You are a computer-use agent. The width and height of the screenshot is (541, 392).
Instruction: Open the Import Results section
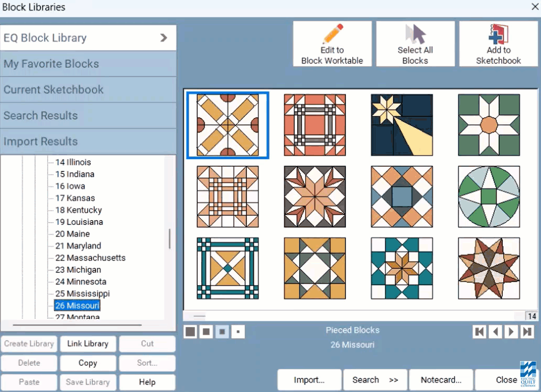pyautogui.click(x=88, y=141)
